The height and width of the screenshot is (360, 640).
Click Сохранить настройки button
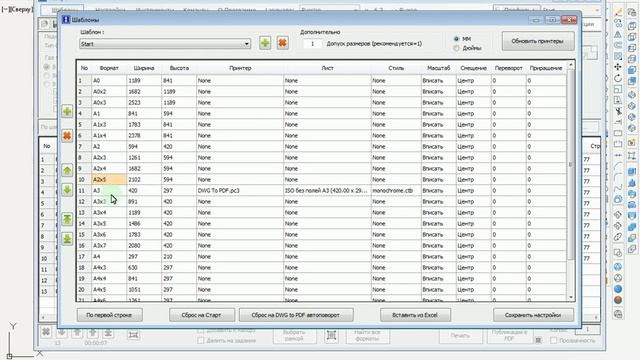pos(533,315)
